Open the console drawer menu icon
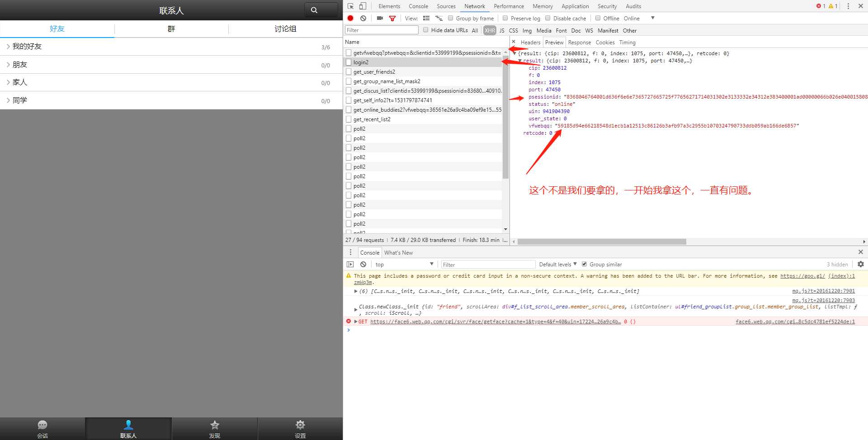This screenshot has height=440, width=868. (x=350, y=252)
